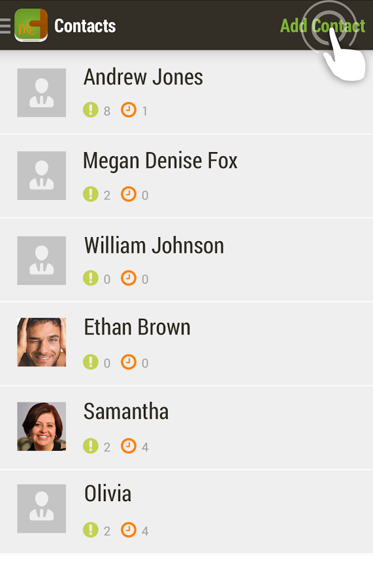This screenshot has width=373, height=588.
Task: Open the Megan Denise Fox contact
Action: [x=186, y=176]
